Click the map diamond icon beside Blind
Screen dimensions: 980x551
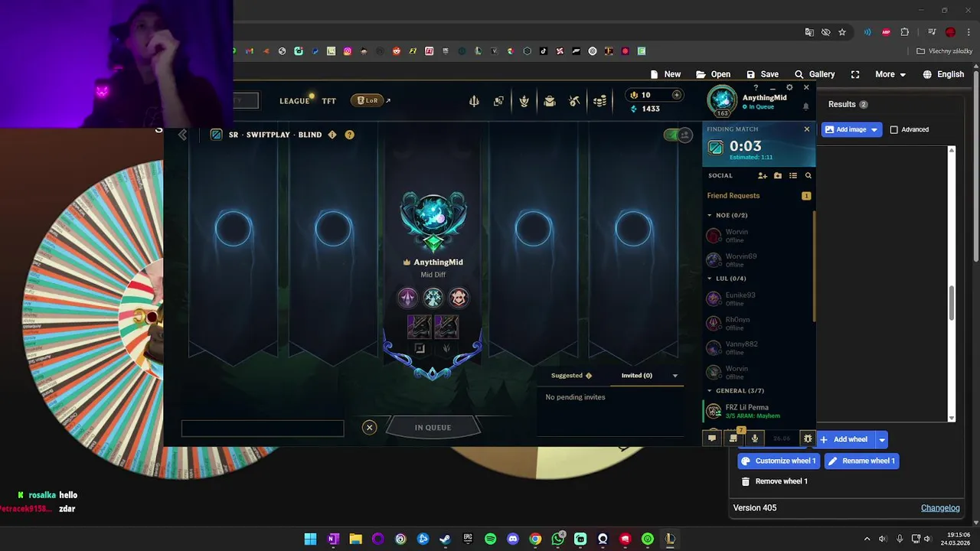click(332, 135)
